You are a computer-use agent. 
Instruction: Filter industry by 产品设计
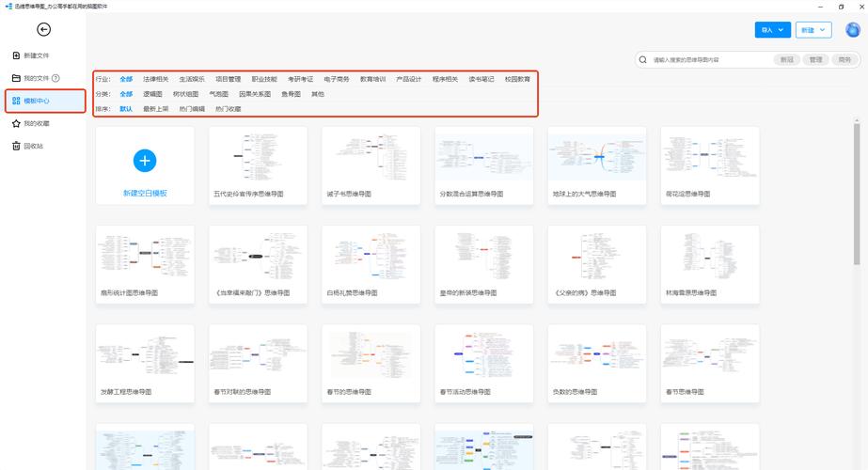point(408,79)
